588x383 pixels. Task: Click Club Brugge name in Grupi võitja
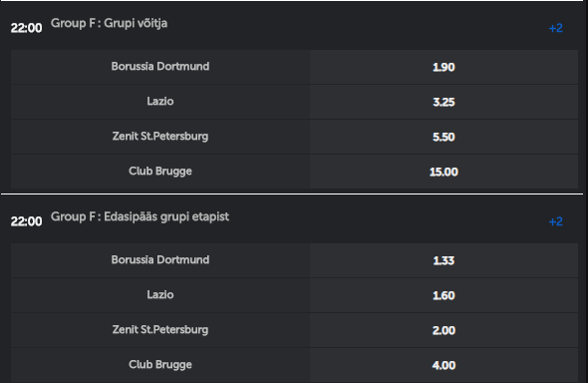[x=160, y=172]
